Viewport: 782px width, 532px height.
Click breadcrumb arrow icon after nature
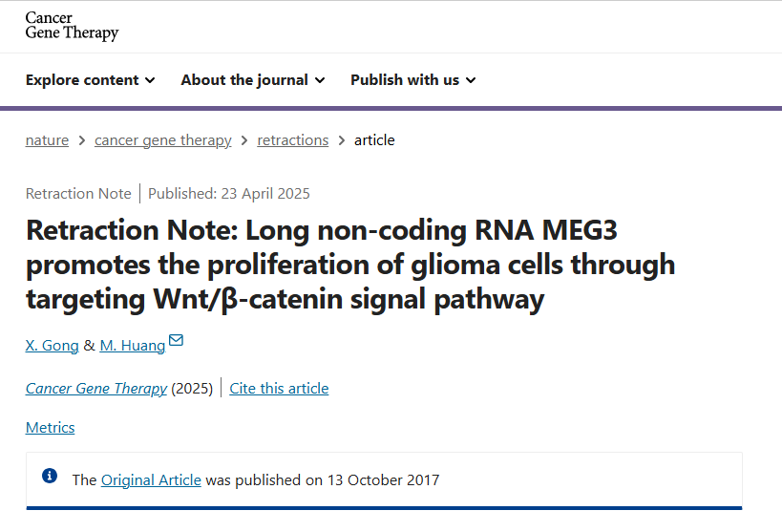(x=82, y=140)
